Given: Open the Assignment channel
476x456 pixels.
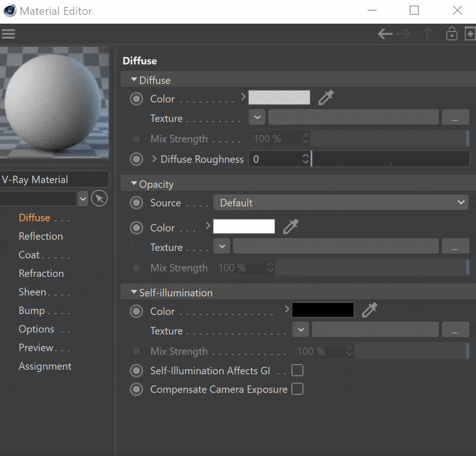Looking at the screenshot, I should 45,366.
